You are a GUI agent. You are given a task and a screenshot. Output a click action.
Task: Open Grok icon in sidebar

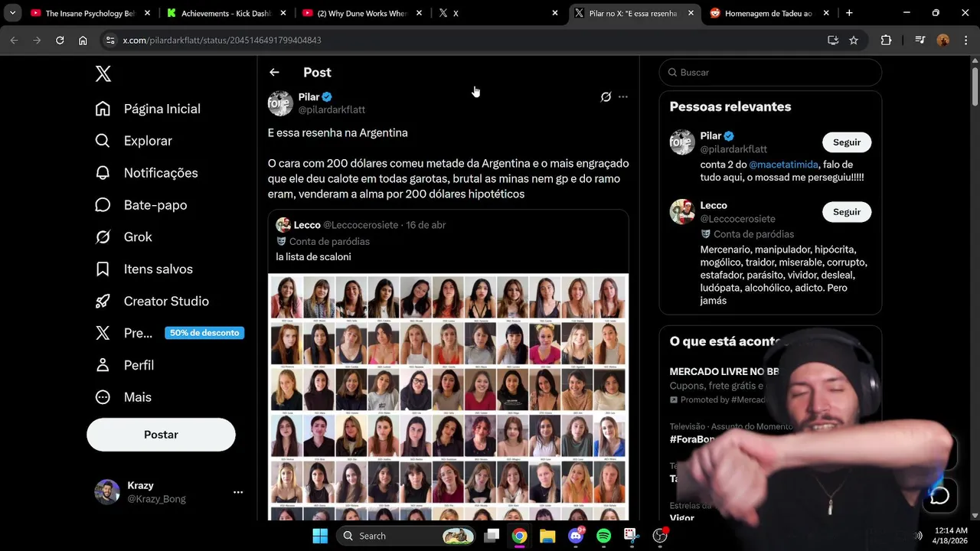(103, 237)
